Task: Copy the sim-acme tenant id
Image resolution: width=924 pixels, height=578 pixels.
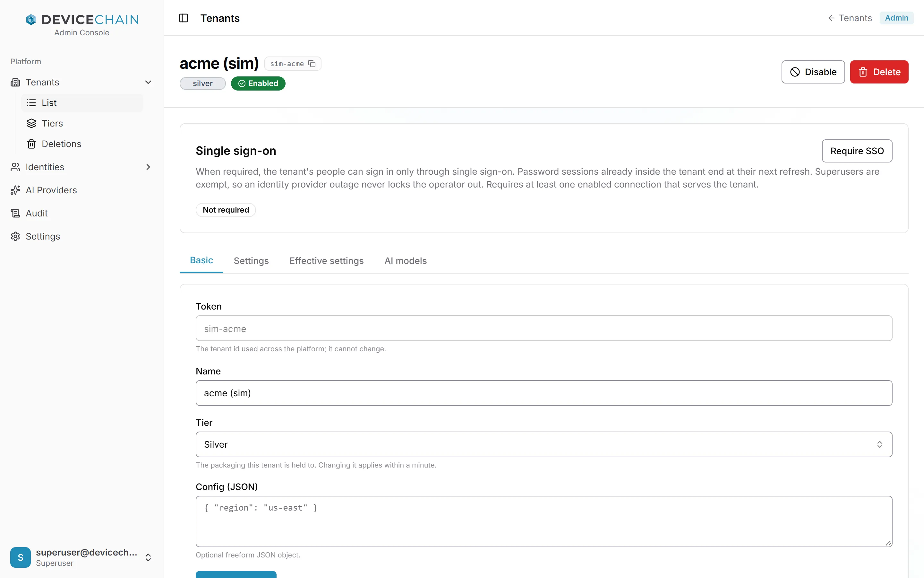Action: coord(312,64)
